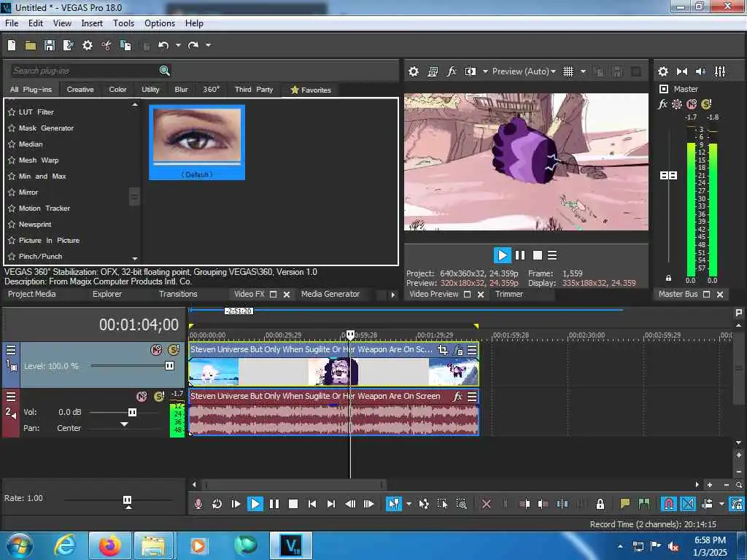Select Mirror plug-in in list
Image resolution: width=747 pixels, height=560 pixels.
click(x=28, y=192)
